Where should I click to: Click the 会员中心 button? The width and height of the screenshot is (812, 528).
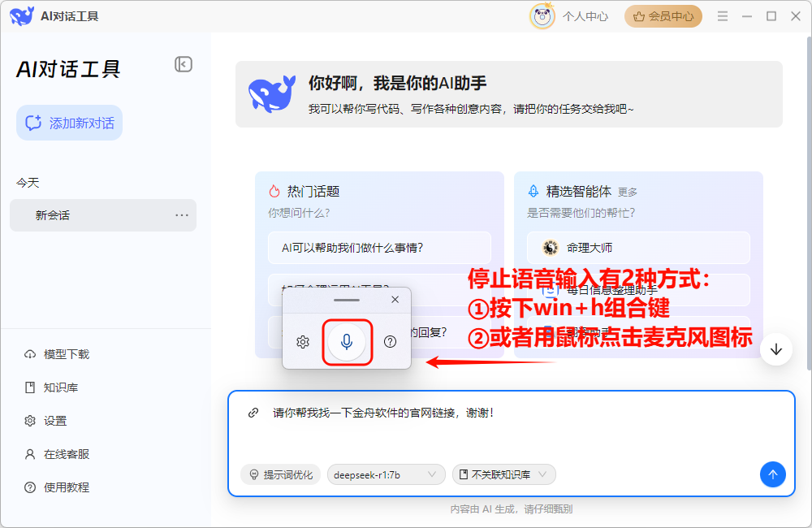point(663,16)
